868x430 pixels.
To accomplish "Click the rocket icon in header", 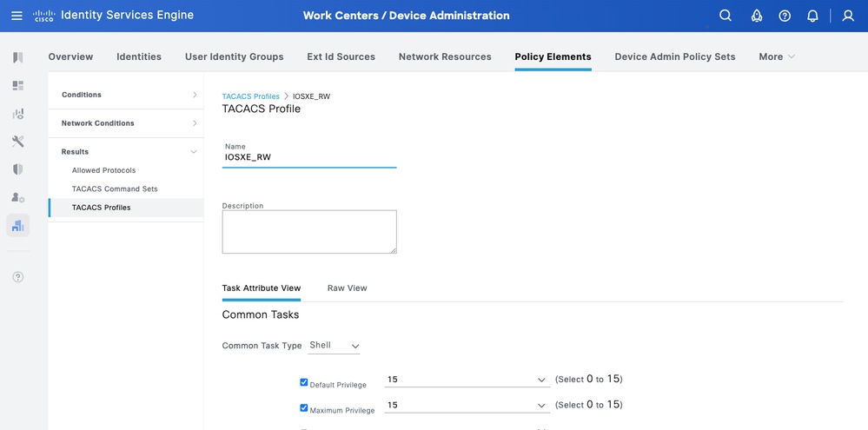I will 757,16.
